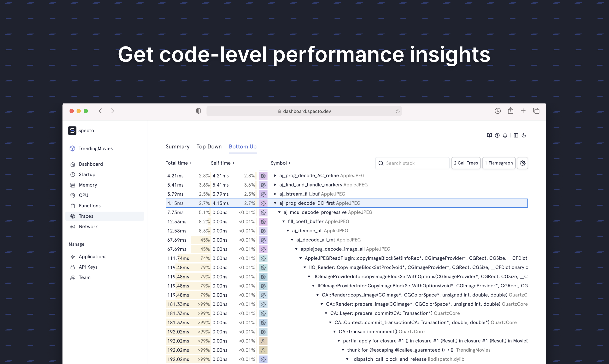Screen dimensions: 609x364
Task: Toggle the sidebar layout icon
Action: 516,135
